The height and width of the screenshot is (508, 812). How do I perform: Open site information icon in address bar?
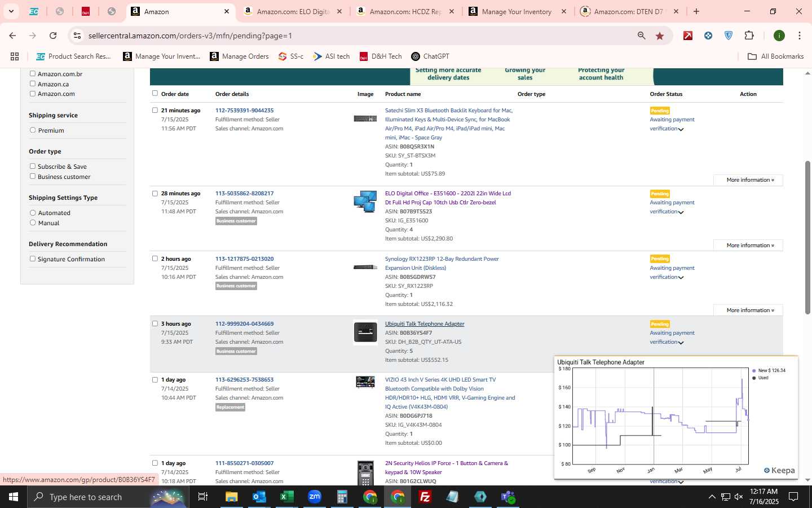pos(77,36)
